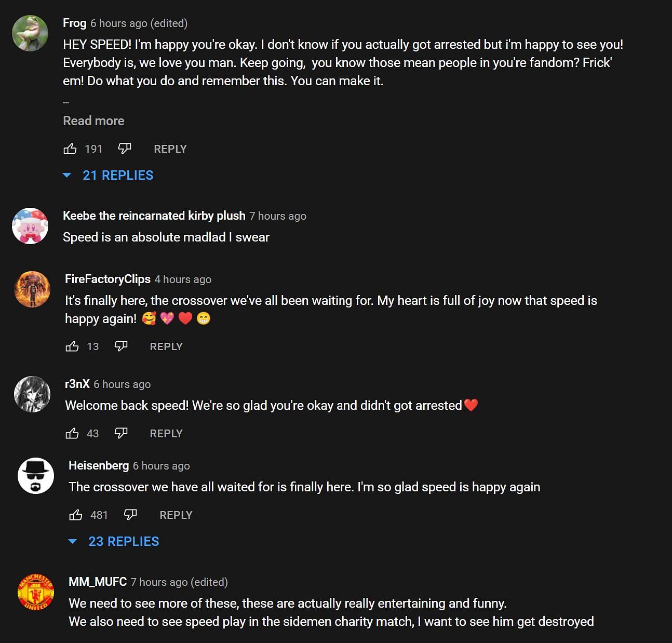
Task: Click Read more on Frog's comment
Action: (x=93, y=121)
